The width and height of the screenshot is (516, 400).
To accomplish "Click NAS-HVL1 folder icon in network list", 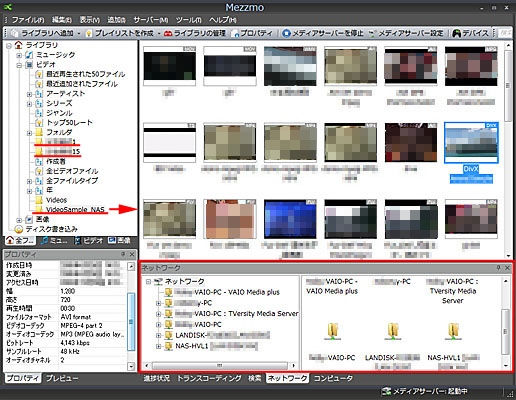I will [453, 331].
